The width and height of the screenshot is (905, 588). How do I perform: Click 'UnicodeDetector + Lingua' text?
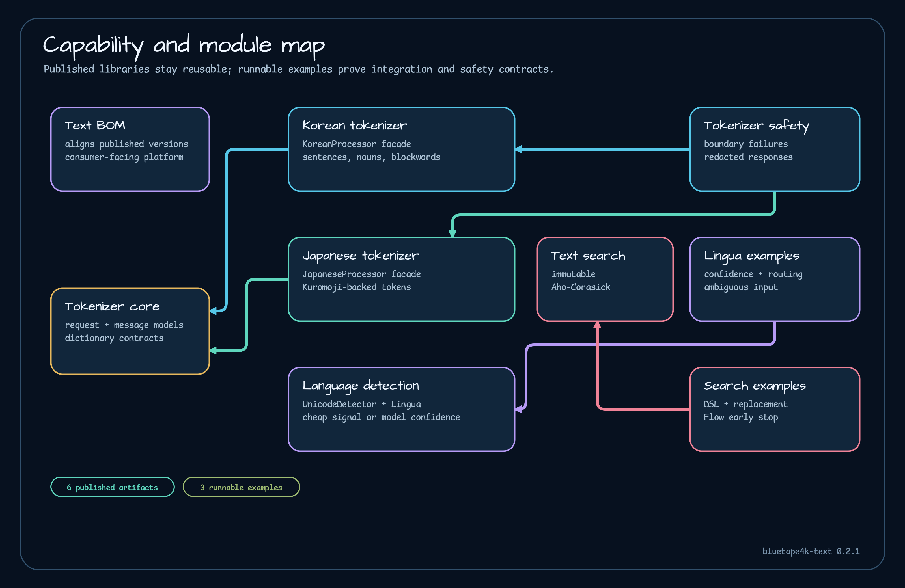361,404
